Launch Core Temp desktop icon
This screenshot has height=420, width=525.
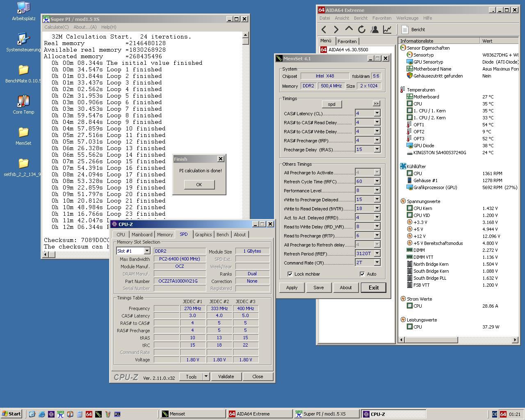pyautogui.click(x=23, y=105)
